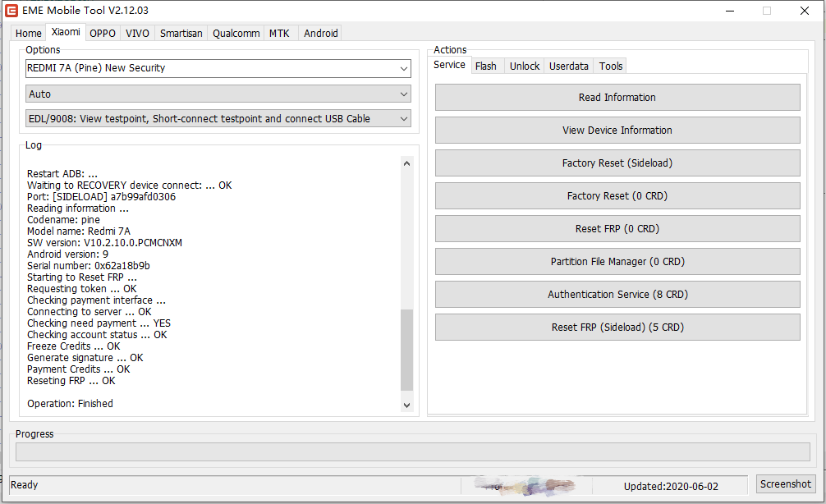Switch to the Tools actions tab
Image resolution: width=826 pixels, height=504 pixels.
click(611, 66)
